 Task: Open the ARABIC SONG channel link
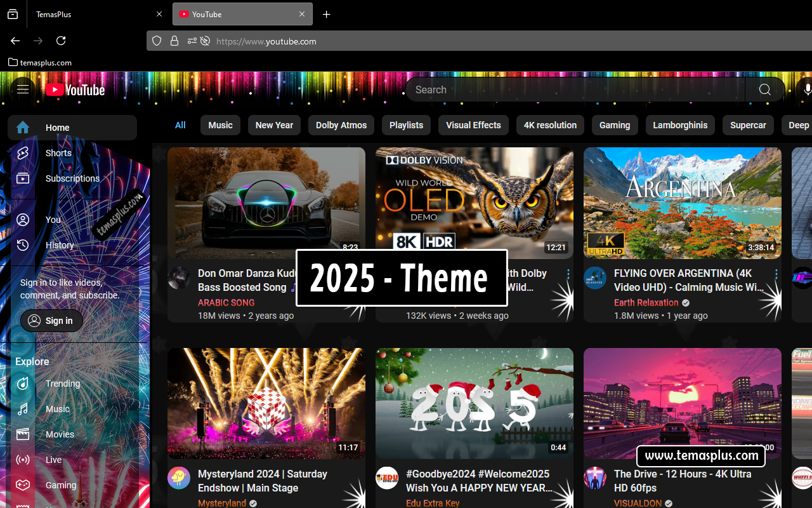226,303
